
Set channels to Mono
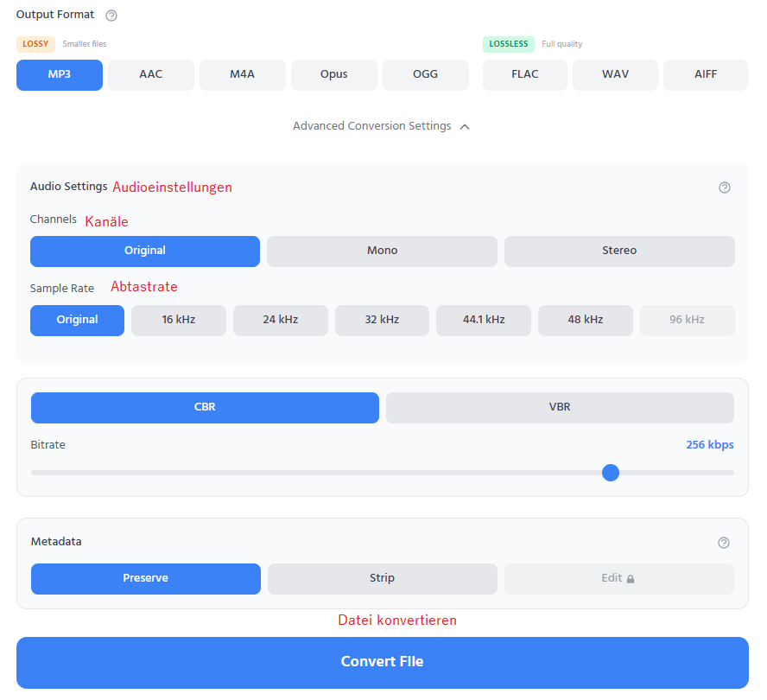[x=382, y=251]
